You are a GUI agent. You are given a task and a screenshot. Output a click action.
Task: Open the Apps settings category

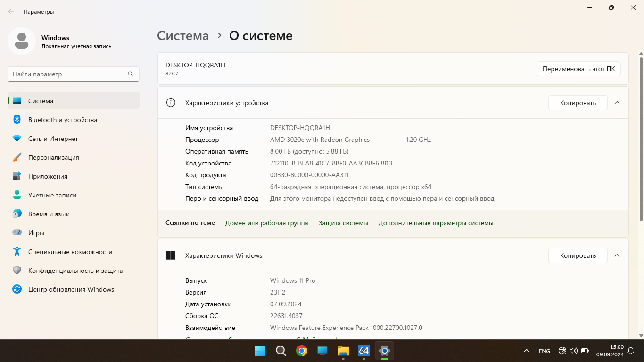click(x=48, y=176)
